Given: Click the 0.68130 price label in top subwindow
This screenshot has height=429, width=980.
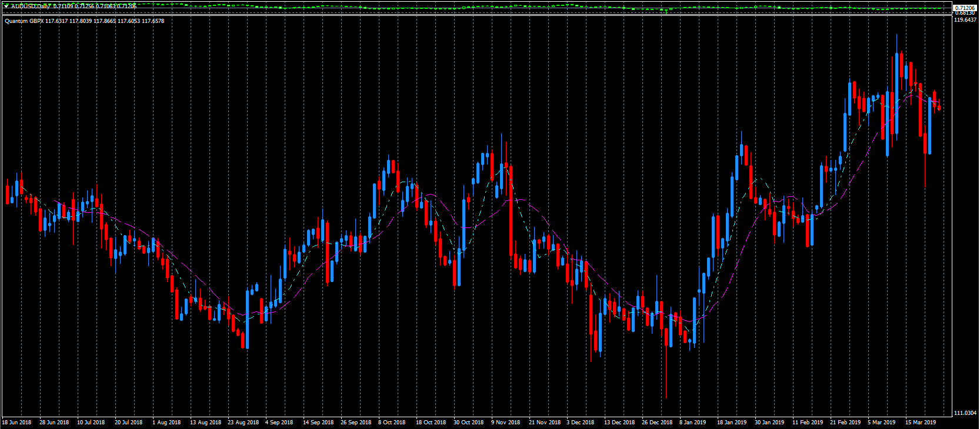Looking at the screenshot, I should pyautogui.click(x=965, y=13).
